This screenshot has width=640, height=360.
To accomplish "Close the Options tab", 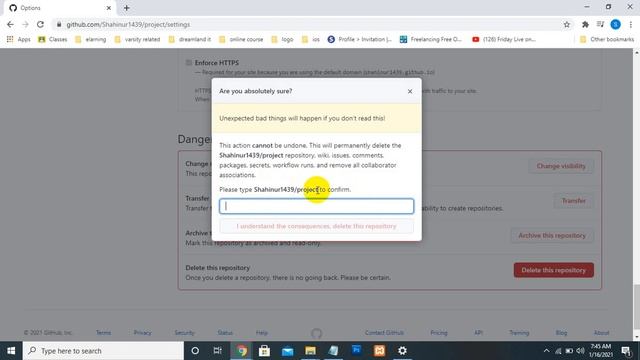I will coord(109,8).
